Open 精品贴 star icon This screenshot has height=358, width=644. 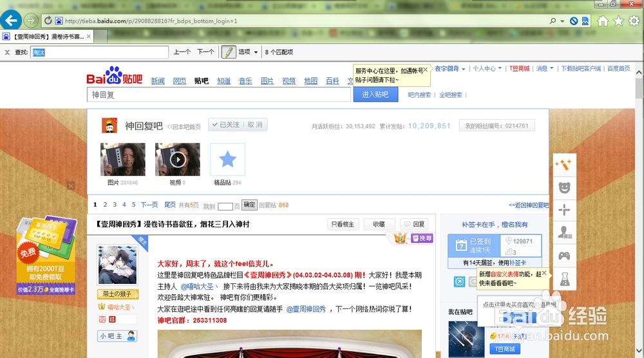(227, 159)
